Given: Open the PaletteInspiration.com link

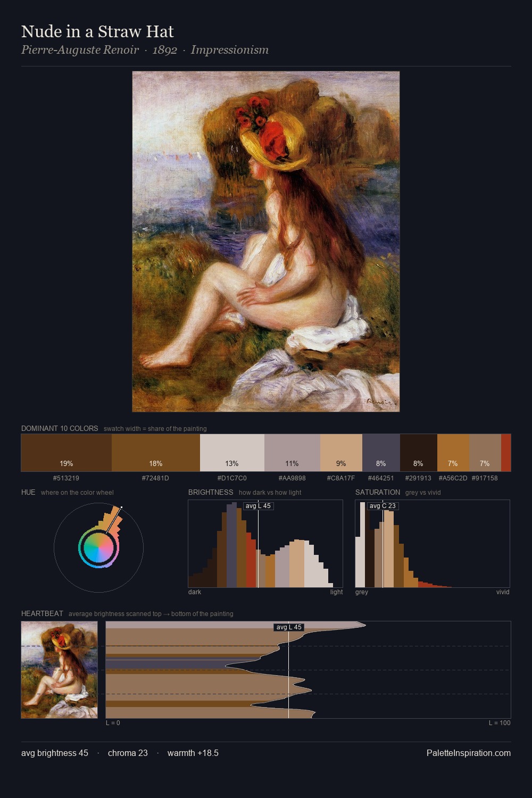Looking at the screenshot, I should (x=469, y=753).
